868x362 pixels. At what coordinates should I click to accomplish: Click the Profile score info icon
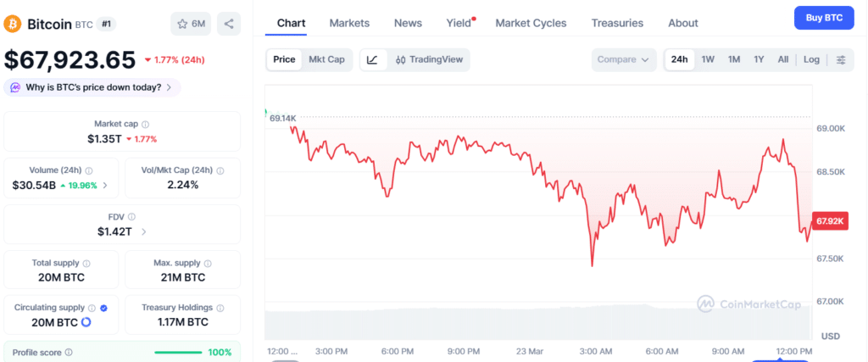tap(69, 352)
